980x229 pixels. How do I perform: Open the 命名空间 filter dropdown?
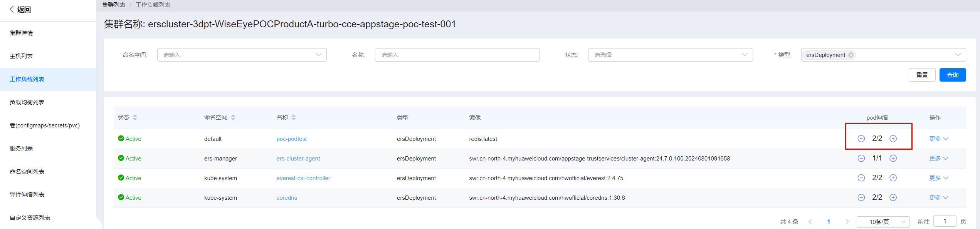click(242, 55)
